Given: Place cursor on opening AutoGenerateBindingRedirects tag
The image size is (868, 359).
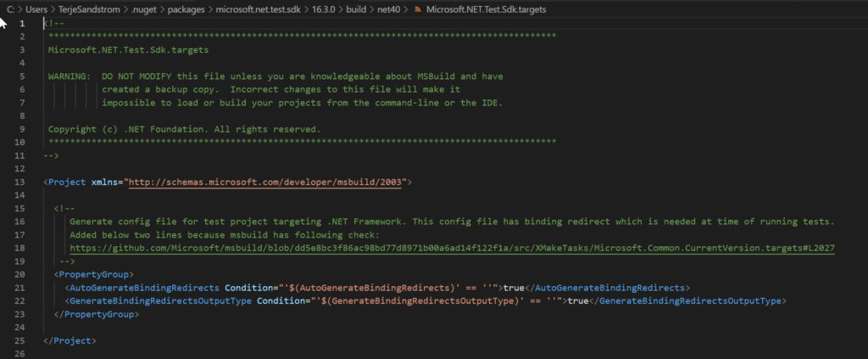Looking at the screenshot, I should [142, 288].
